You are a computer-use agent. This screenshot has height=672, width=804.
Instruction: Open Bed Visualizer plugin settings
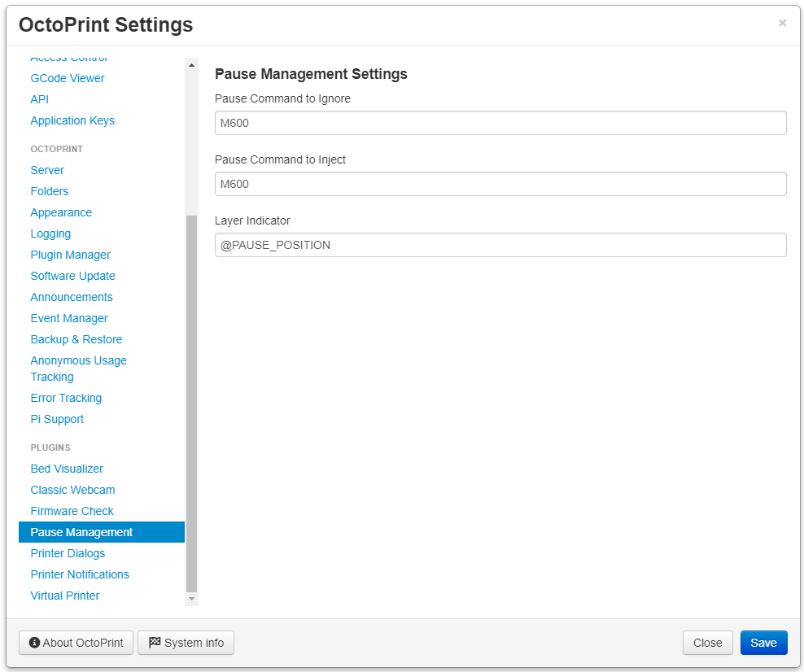(67, 469)
